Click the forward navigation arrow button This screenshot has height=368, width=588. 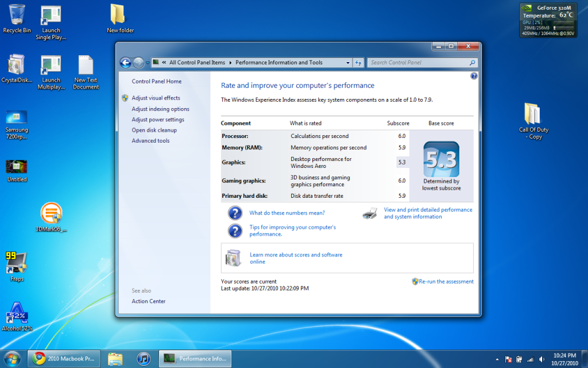(x=138, y=63)
